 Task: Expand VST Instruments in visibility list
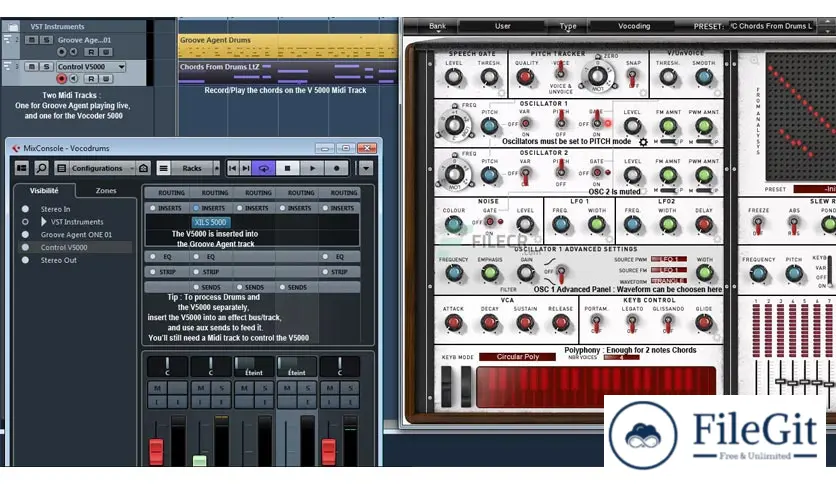coord(43,221)
